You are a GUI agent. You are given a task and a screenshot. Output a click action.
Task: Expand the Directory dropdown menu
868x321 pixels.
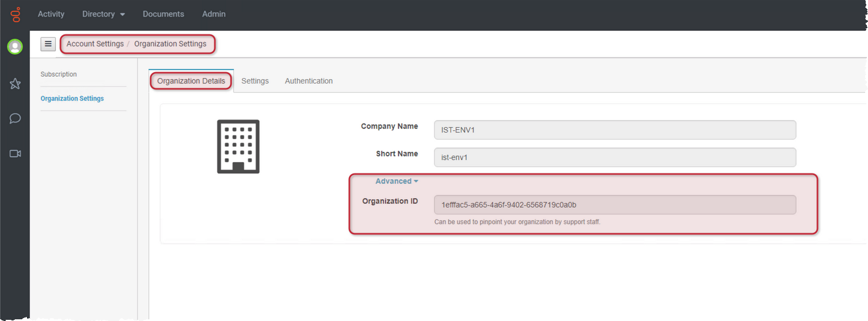(103, 14)
